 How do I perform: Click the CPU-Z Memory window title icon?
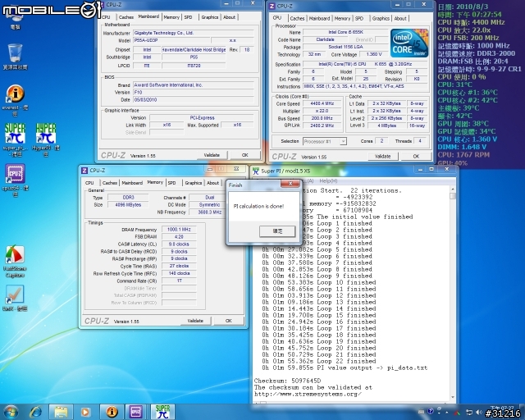84,171
